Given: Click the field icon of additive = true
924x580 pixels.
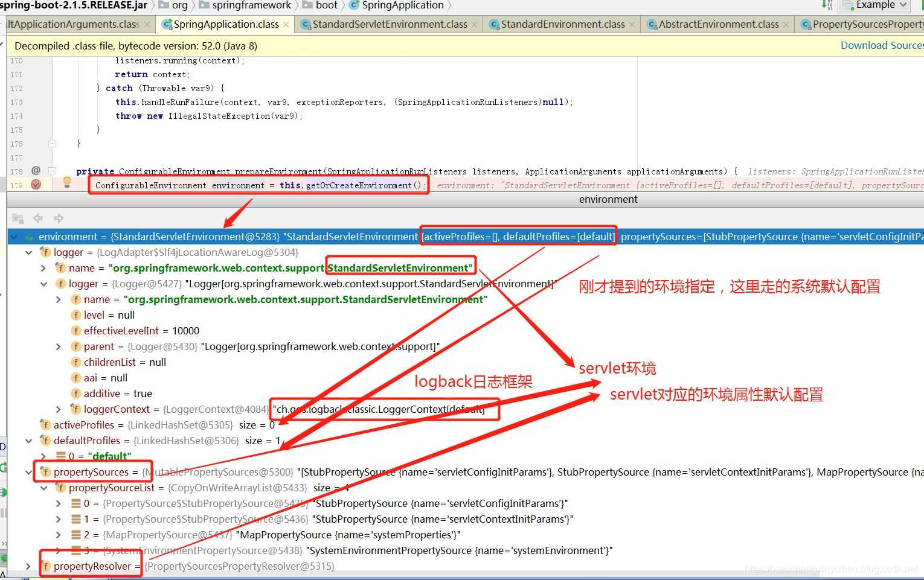Looking at the screenshot, I should 76,394.
